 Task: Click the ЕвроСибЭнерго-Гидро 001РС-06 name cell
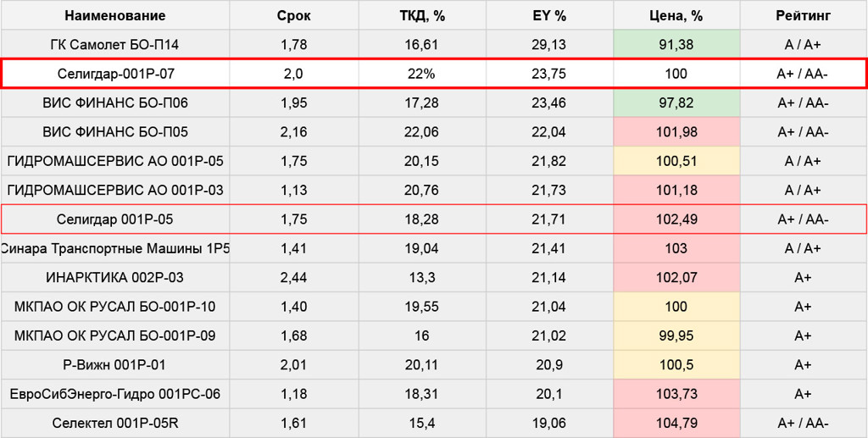coord(114,393)
